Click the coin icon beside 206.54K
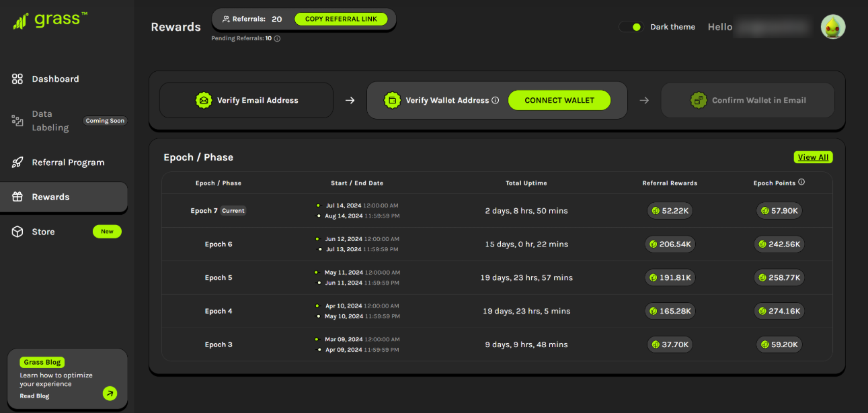The height and width of the screenshot is (413, 868). coord(653,244)
